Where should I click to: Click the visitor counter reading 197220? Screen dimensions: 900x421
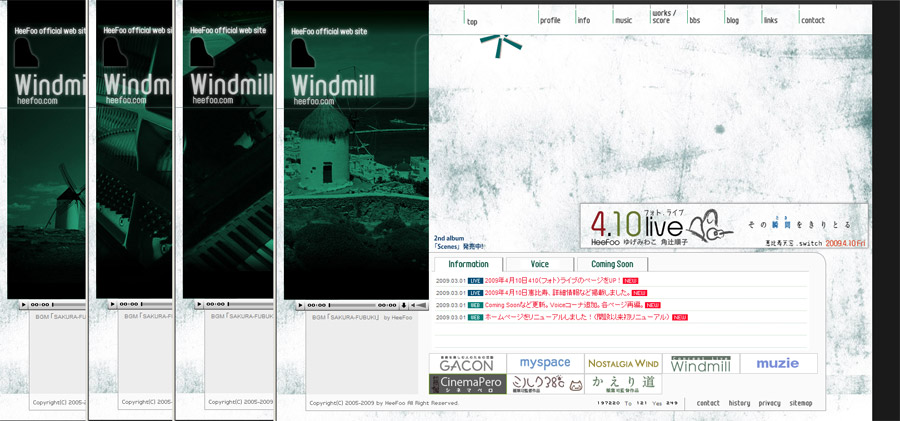609,403
